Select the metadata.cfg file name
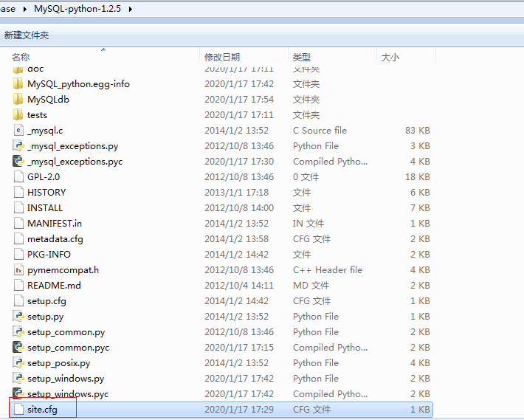The width and height of the screenshot is (524, 420). (55, 239)
